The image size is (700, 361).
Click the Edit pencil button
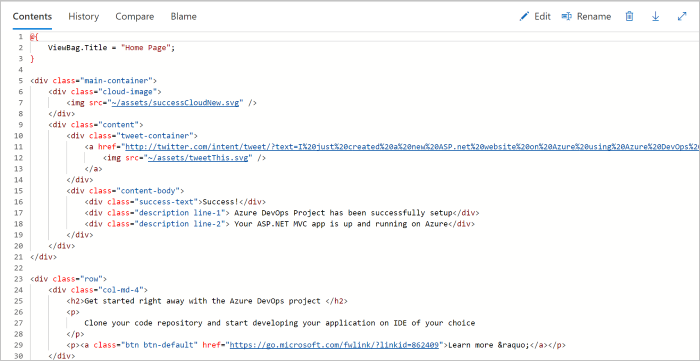coord(535,17)
